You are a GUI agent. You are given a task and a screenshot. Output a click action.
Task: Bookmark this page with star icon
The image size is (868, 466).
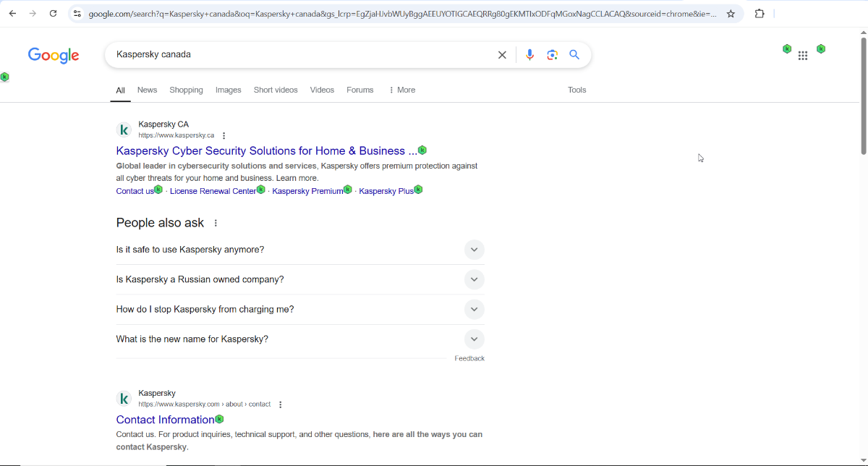tap(731, 14)
